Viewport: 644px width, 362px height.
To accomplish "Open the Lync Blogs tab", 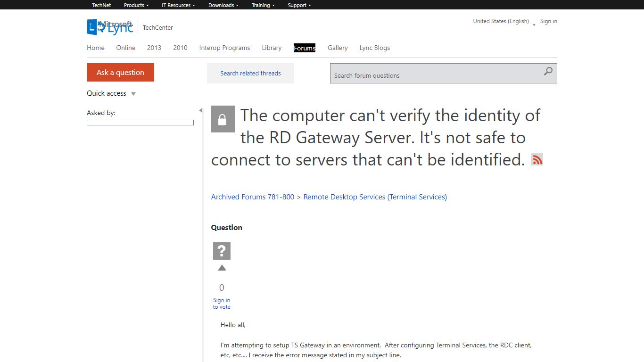I will (x=375, y=48).
